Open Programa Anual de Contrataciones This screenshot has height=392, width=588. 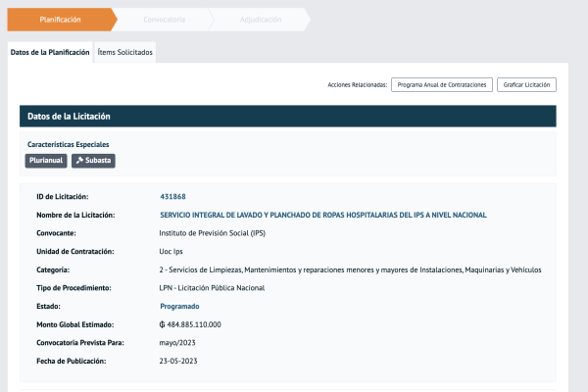[x=441, y=85]
